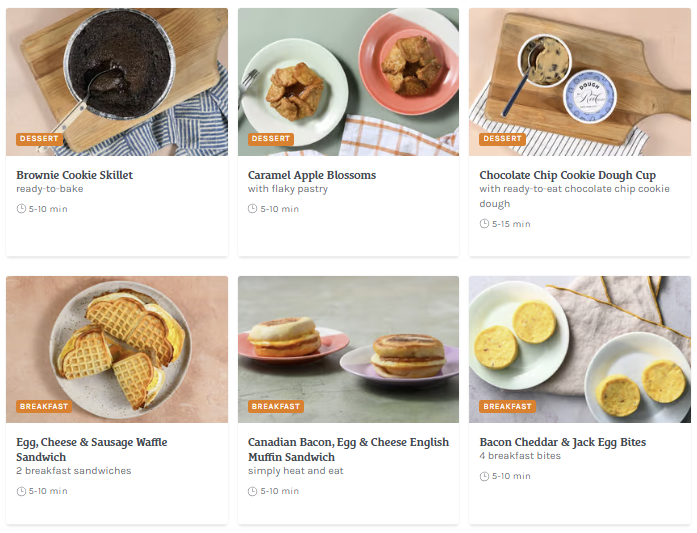Select the Bacon Cheddar & Jack Egg Bites title
The image size is (697, 533).
point(562,442)
